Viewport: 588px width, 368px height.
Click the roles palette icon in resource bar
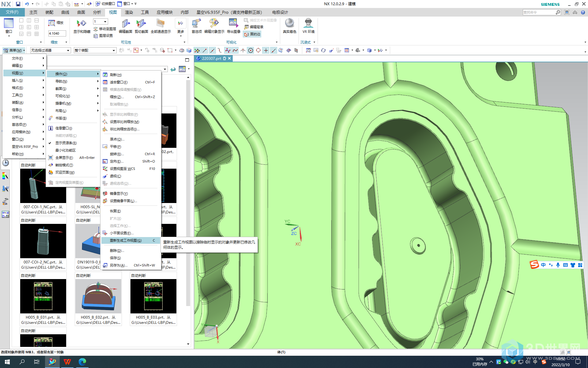6,176
